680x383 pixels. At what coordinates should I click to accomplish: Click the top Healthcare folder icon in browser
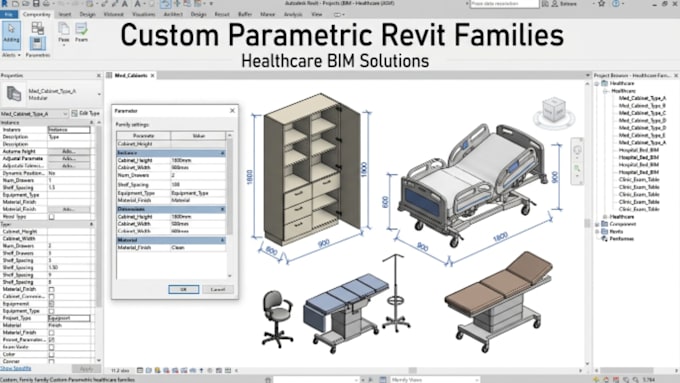click(605, 83)
